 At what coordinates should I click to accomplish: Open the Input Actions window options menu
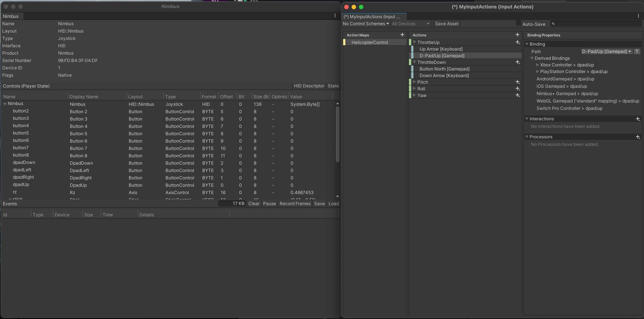(x=639, y=15)
